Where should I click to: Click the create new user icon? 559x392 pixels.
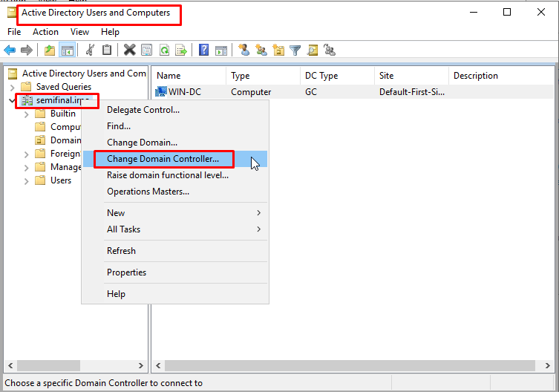pyautogui.click(x=243, y=50)
